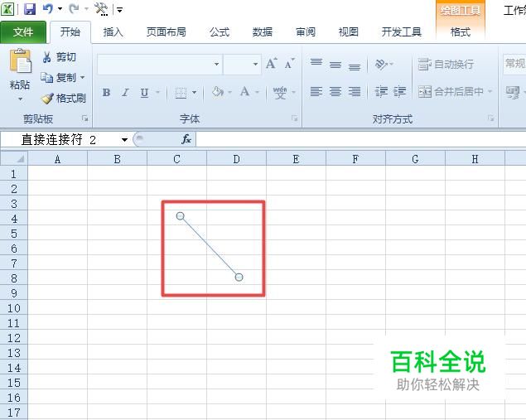526x420 pixels.
Task: Open the font name dropdown
Action: pos(217,64)
